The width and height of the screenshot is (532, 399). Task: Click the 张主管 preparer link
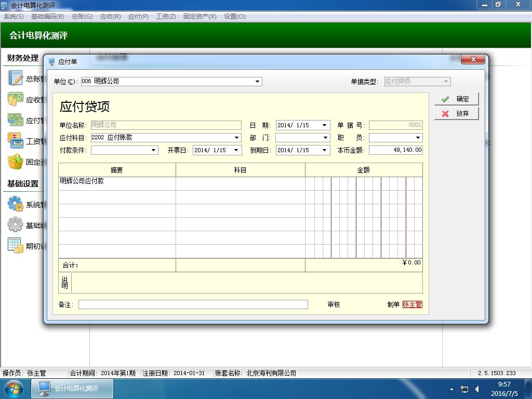(x=412, y=304)
